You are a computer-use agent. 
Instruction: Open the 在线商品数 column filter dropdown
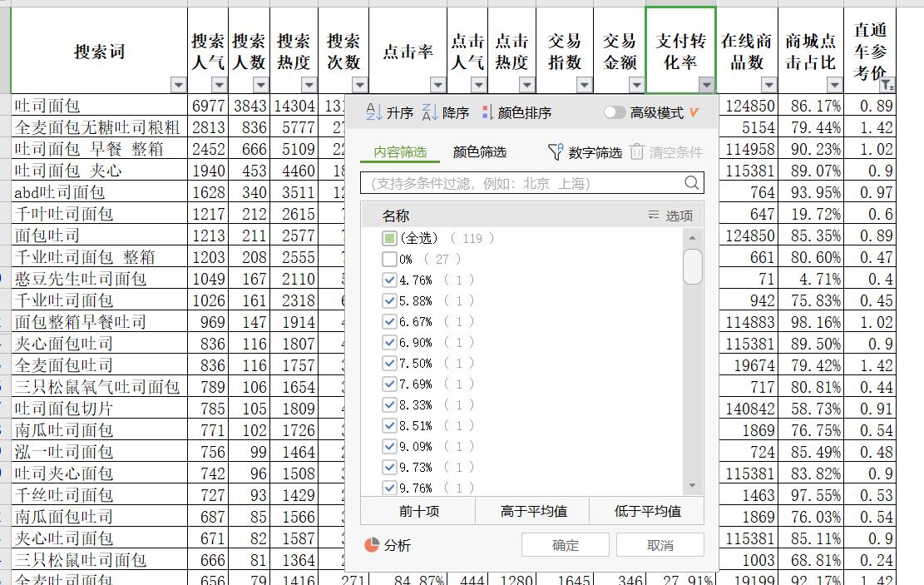(x=768, y=85)
